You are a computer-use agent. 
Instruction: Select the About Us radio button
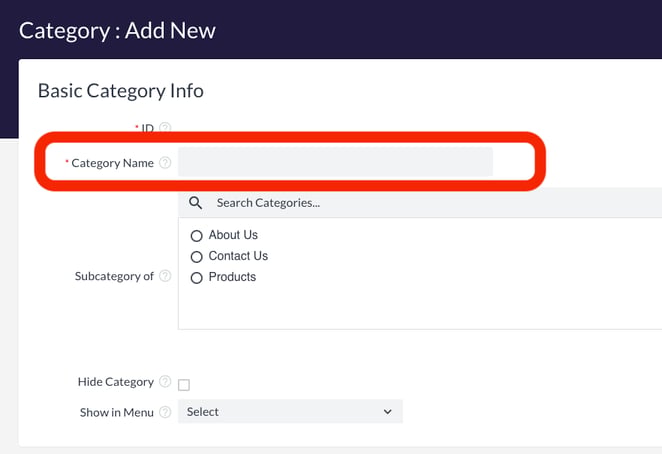click(197, 236)
